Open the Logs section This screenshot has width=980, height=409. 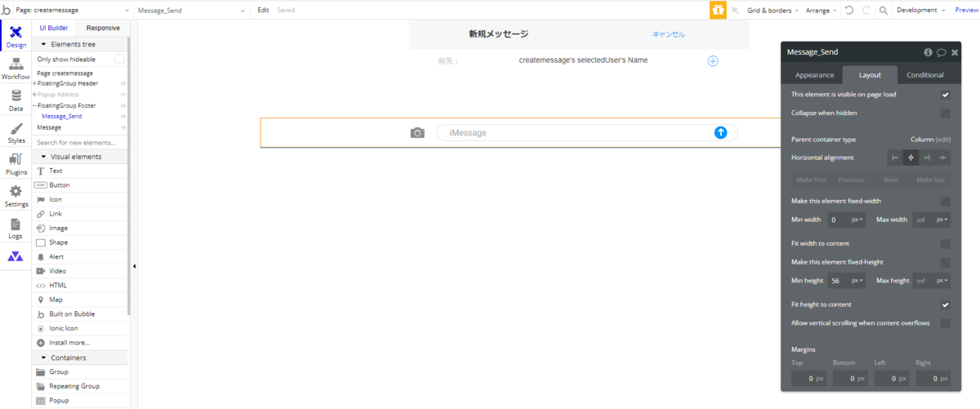coord(16,229)
